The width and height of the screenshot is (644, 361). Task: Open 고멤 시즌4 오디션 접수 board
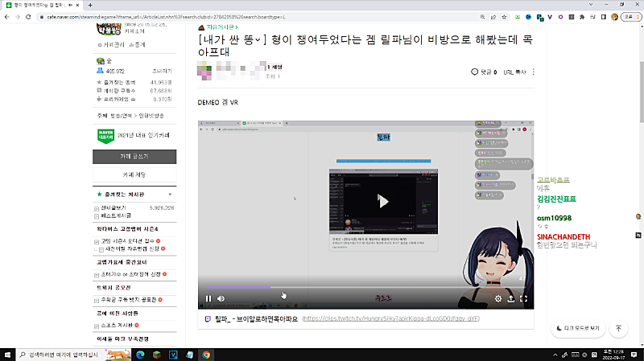[x=127, y=241]
